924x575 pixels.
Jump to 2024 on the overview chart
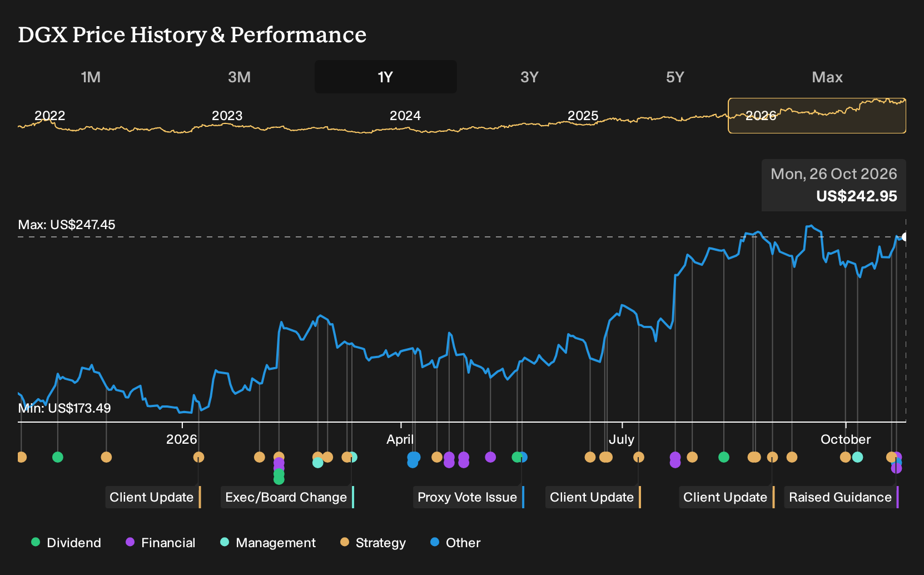pyautogui.click(x=405, y=116)
